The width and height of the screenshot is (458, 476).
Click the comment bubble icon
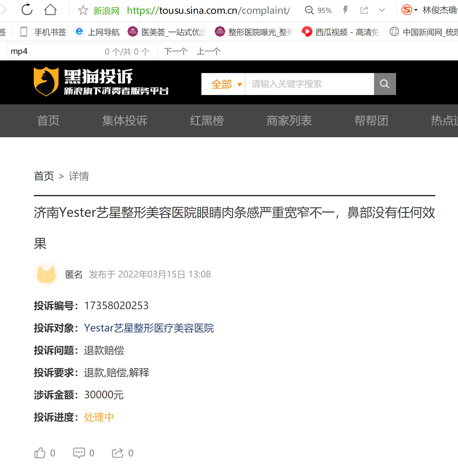[x=79, y=453]
